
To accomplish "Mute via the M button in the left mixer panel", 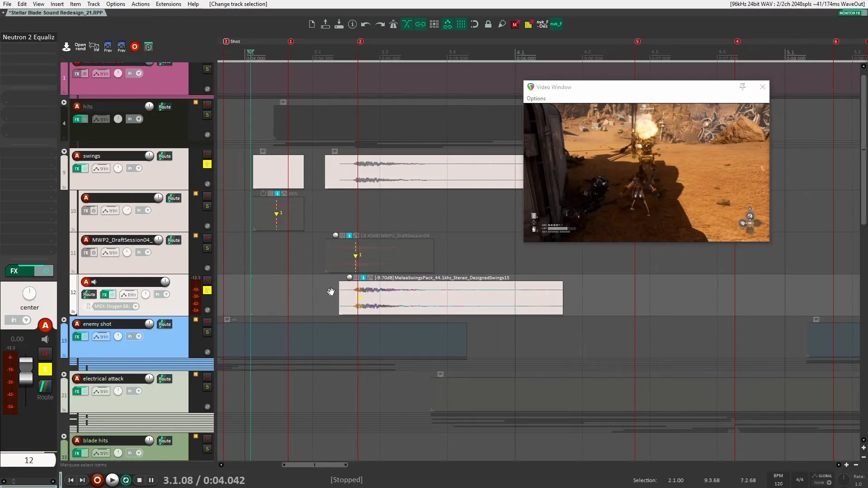I will (45, 353).
